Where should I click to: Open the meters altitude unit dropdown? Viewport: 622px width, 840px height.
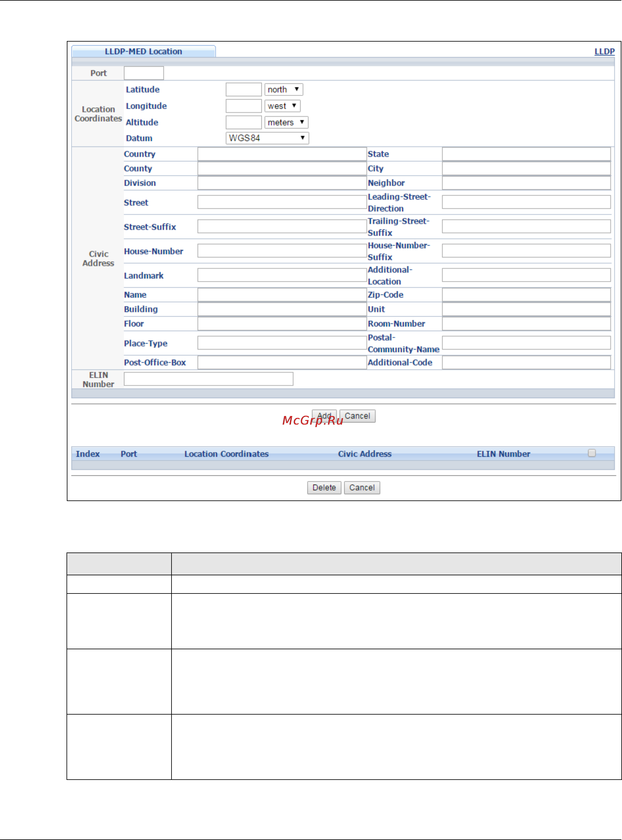coord(287,122)
